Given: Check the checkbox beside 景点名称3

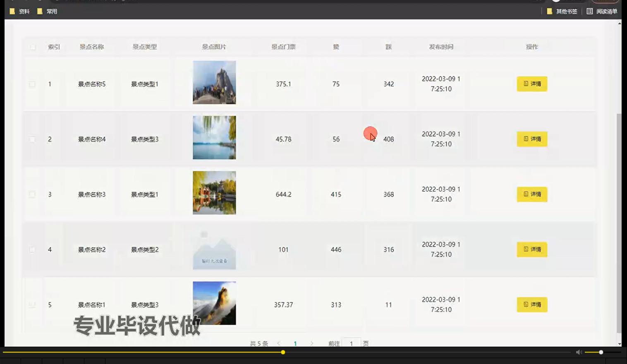Looking at the screenshot, I should (32, 194).
